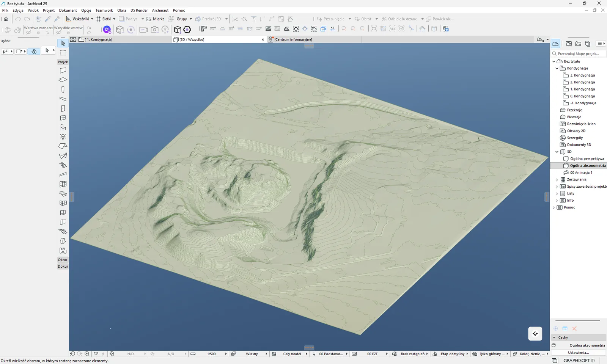This screenshot has height=364, width=607.
Task: Delete with the red X in the navigator
Action: 574,329
